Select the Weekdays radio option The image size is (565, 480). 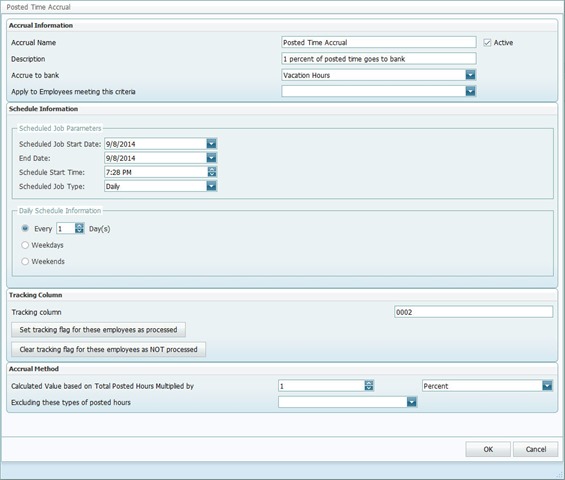tap(25, 245)
